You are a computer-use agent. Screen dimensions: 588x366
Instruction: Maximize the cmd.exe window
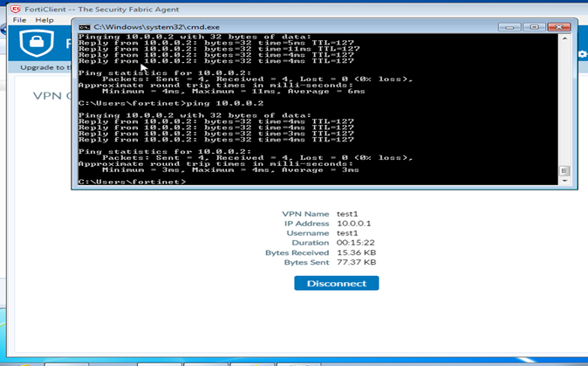533,27
